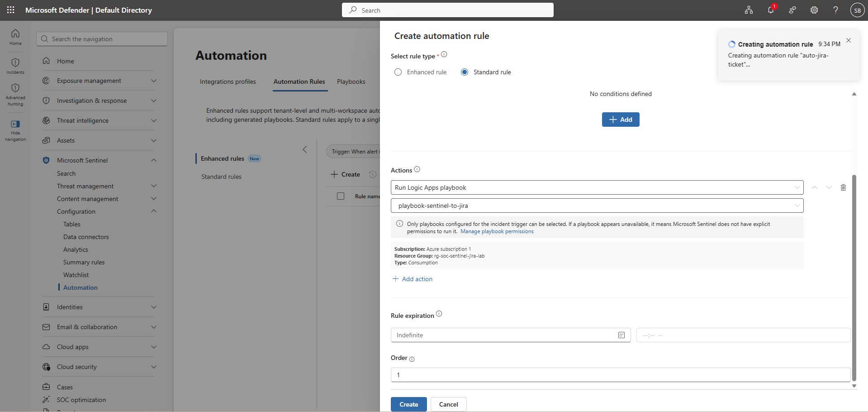Open the SB account avatar
Viewport: 868px width, 412px height.
[x=858, y=10]
